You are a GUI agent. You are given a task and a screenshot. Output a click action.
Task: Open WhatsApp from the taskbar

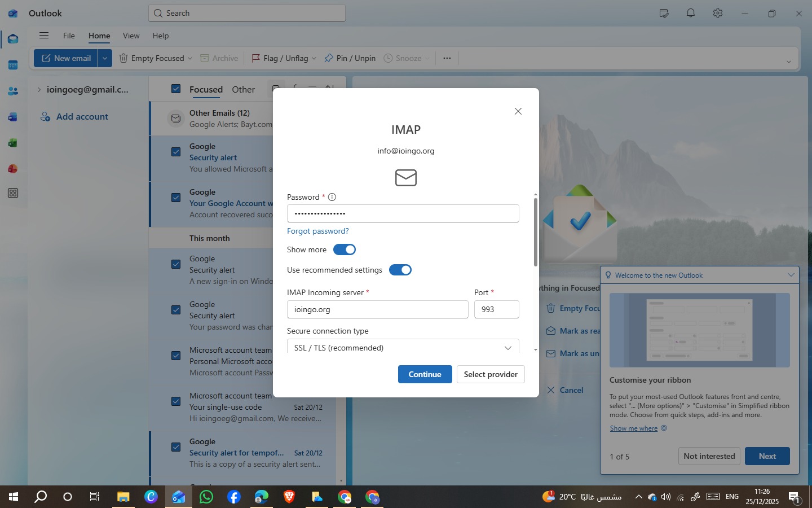tap(206, 497)
